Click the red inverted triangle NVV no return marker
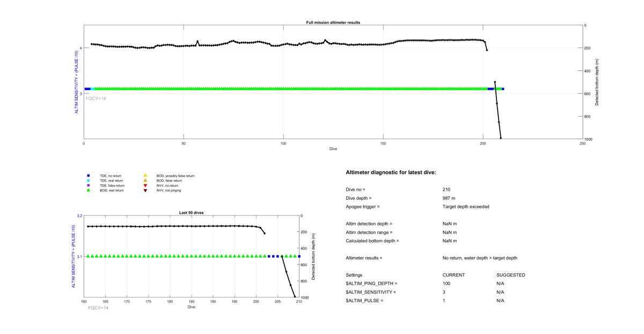The image size is (644, 334). tap(145, 185)
